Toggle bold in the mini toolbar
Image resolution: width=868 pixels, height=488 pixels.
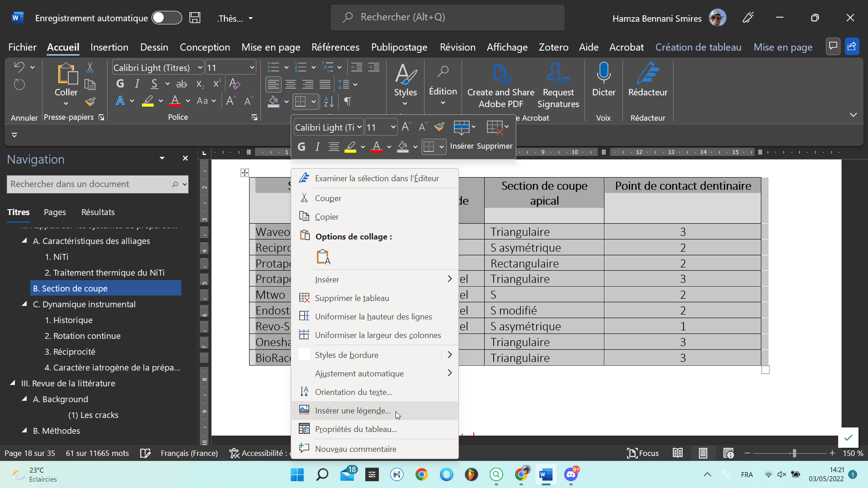pyautogui.click(x=302, y=146)
